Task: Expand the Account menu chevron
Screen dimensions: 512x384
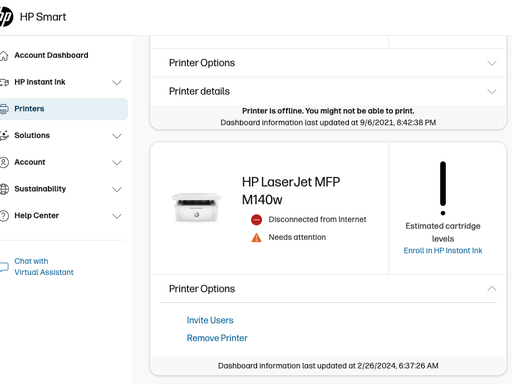Action: 117,162
